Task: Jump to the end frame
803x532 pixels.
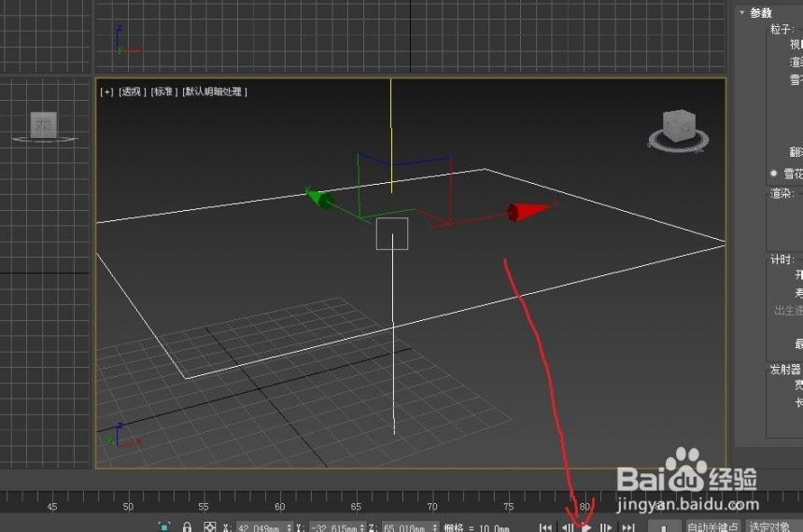Action: (628, 527)
